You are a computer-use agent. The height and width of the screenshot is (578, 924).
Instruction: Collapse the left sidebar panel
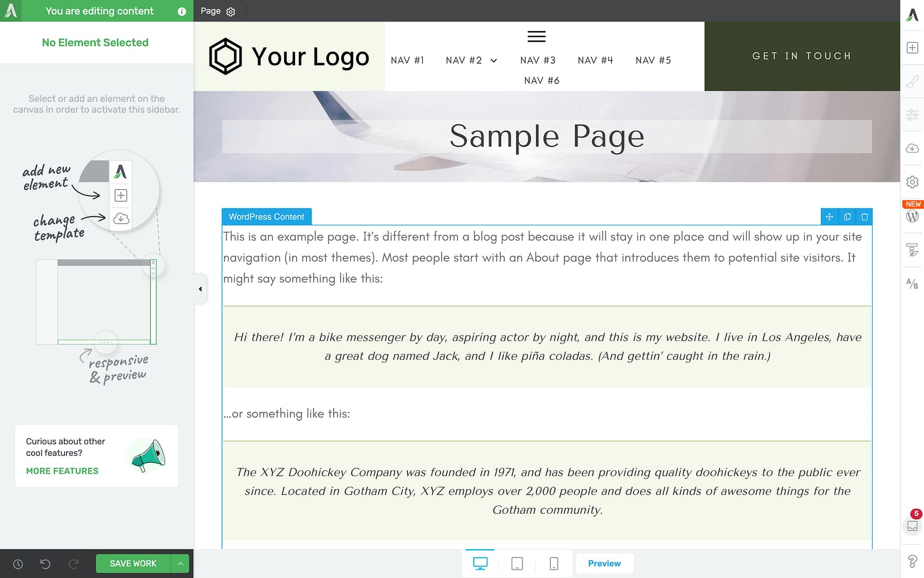[x=200, y=289]
